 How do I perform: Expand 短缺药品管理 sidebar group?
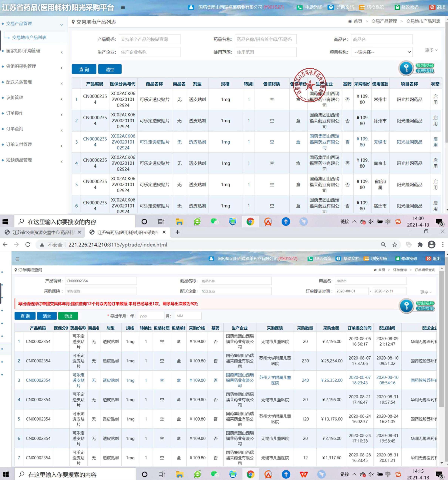[34, 160]
